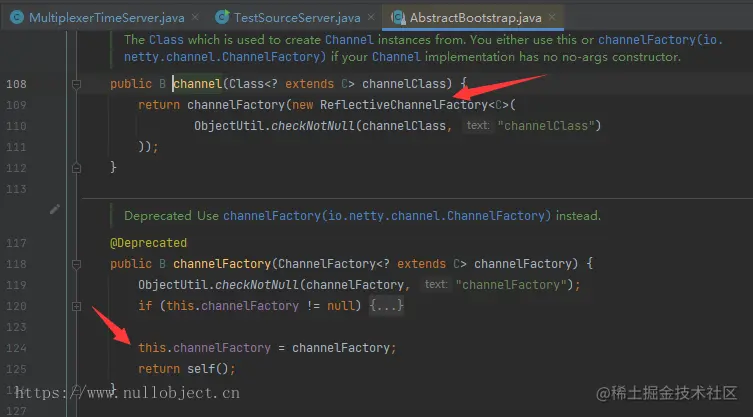Close the AbstractBootstrap.java tab
Screen dimensions: 753x417
tap(552, 17)
